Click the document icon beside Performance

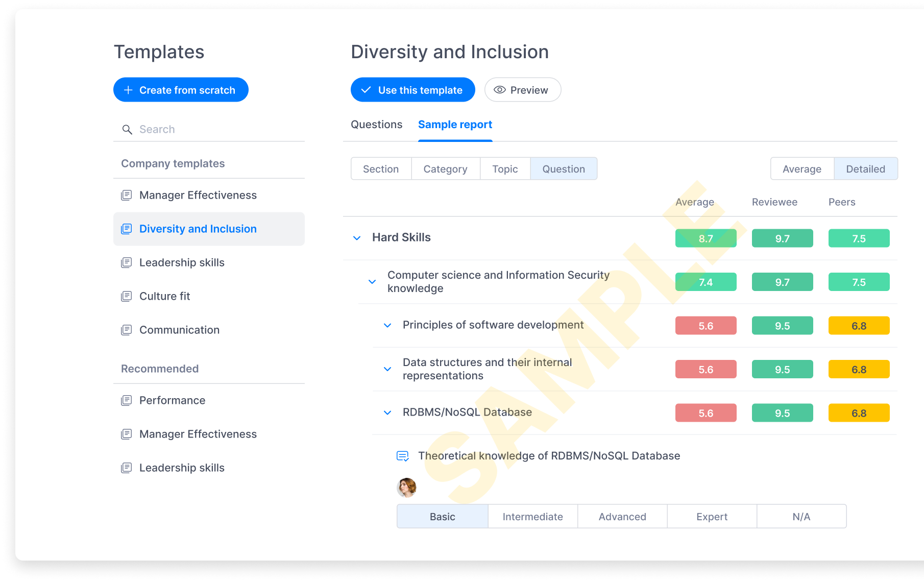[126, 400]
